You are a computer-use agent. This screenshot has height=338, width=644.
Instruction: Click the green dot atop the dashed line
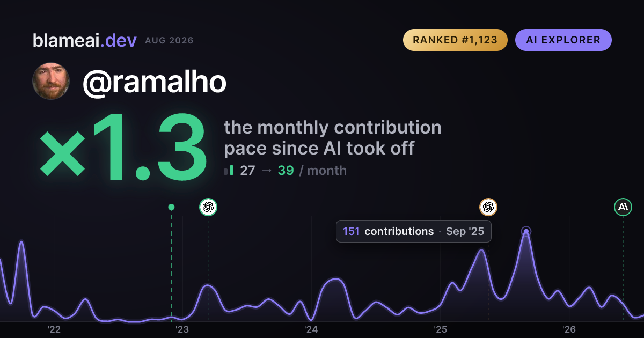click(171, 207)
